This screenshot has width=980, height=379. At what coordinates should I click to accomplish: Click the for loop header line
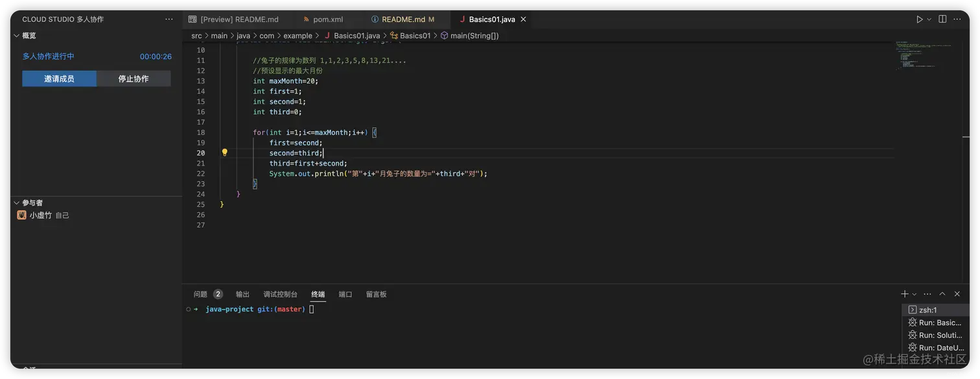[314, 132]
